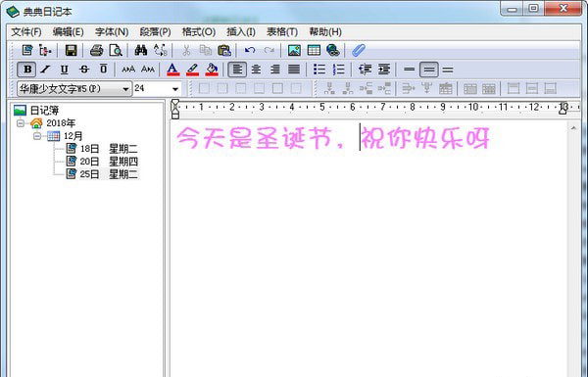Toggle bulleted list
The height and width of the screenshot is (377, 588).
(x=319, y=70)
